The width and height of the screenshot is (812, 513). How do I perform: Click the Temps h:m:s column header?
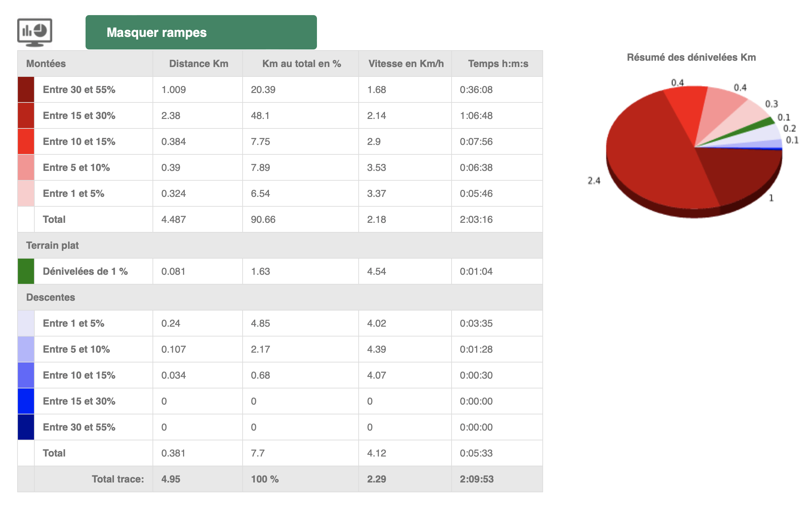[498, 64]
